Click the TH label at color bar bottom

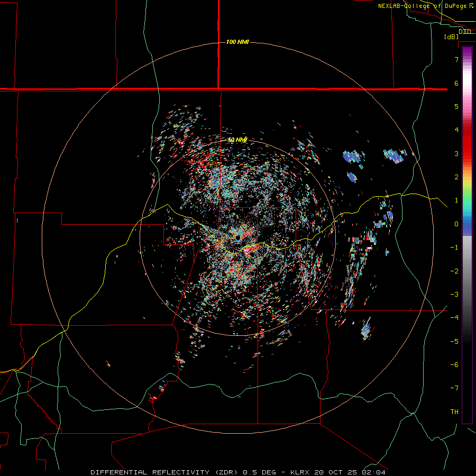coord(454,411)
